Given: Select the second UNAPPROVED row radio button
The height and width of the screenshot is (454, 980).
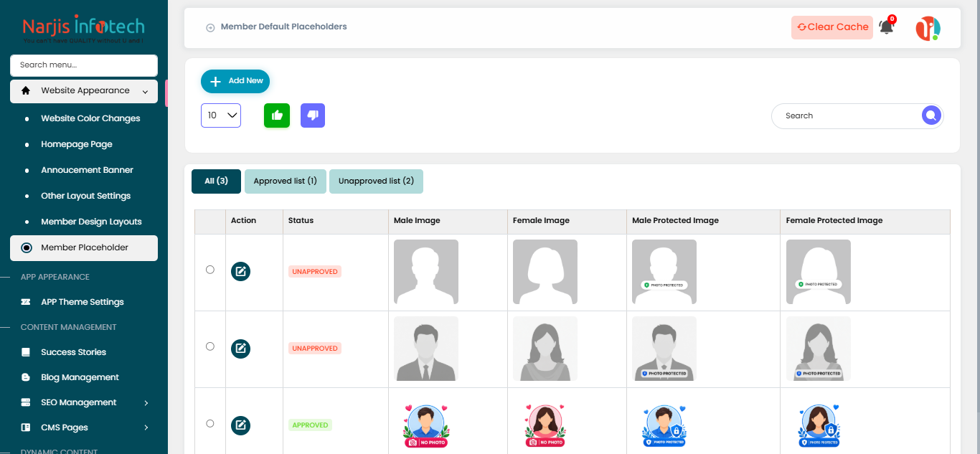Looking at the screenshot, I should [x=210, y=346].
